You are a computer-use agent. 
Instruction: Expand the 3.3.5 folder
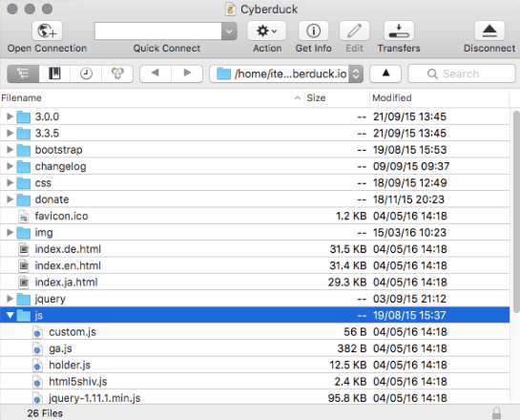coord(10,133)
